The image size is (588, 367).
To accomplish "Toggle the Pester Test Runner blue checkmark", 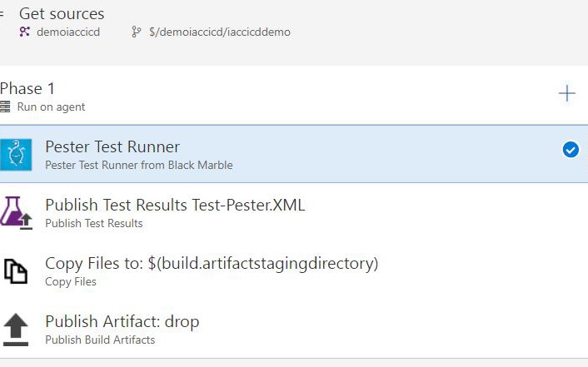I will (571, 150).
